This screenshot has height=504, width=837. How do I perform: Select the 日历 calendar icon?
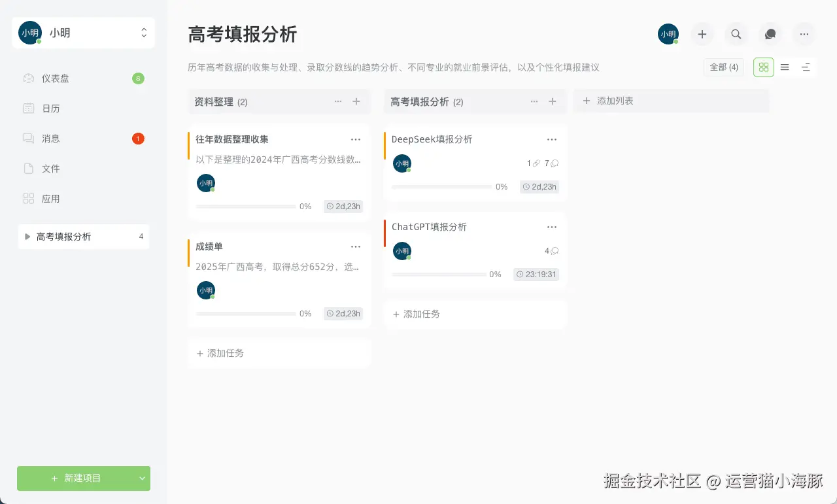27,108
